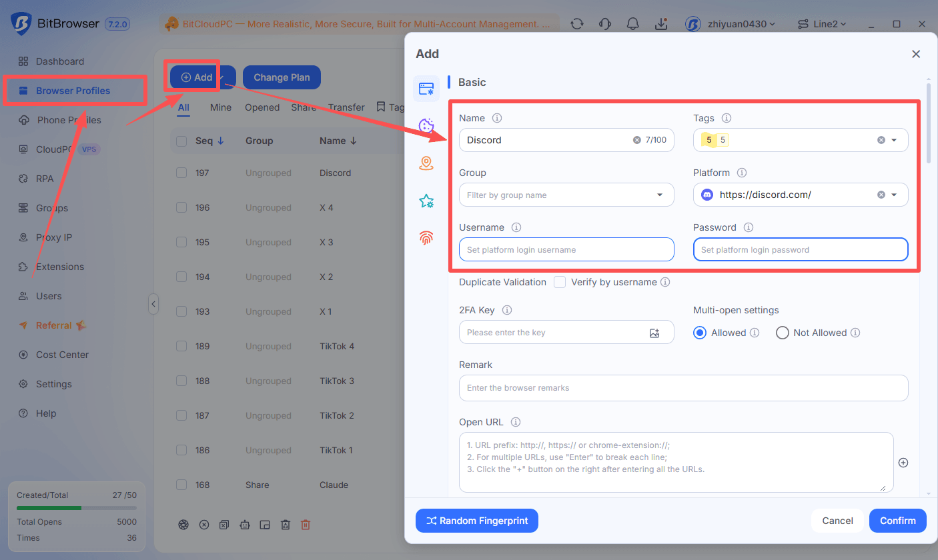Select the Allowed multi-open option

click(x=700, y=333)
